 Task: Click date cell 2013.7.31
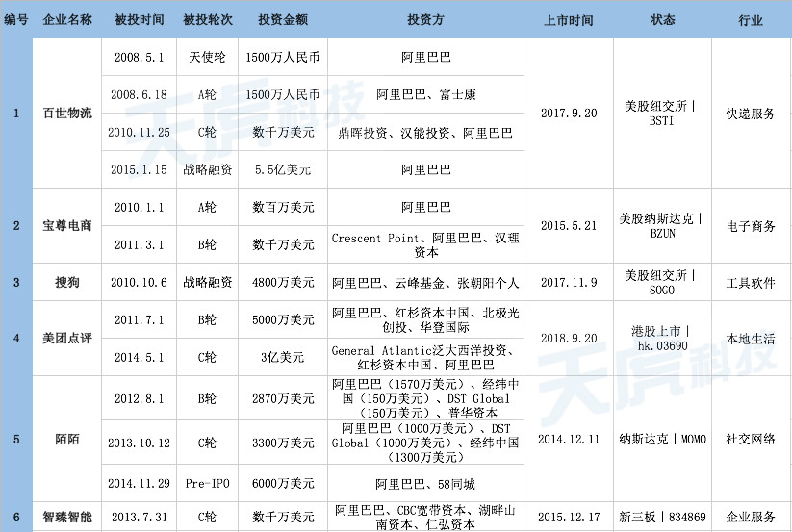[x=139, y=517]
